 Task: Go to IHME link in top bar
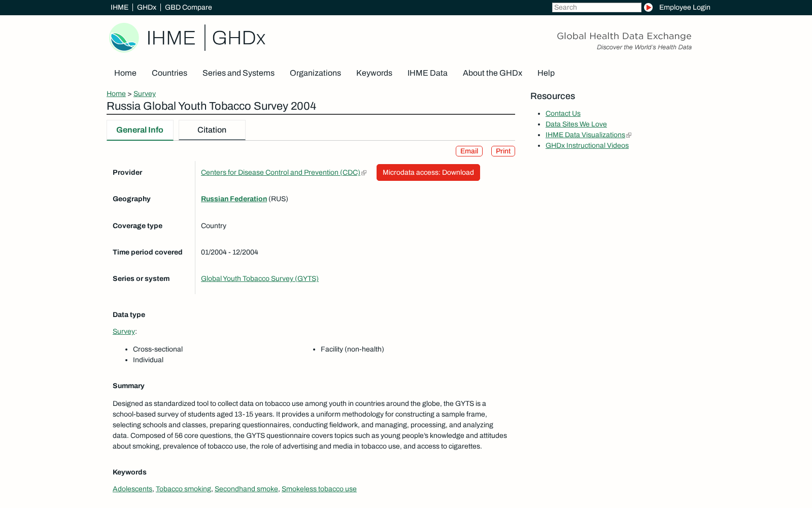click(120, 8)
